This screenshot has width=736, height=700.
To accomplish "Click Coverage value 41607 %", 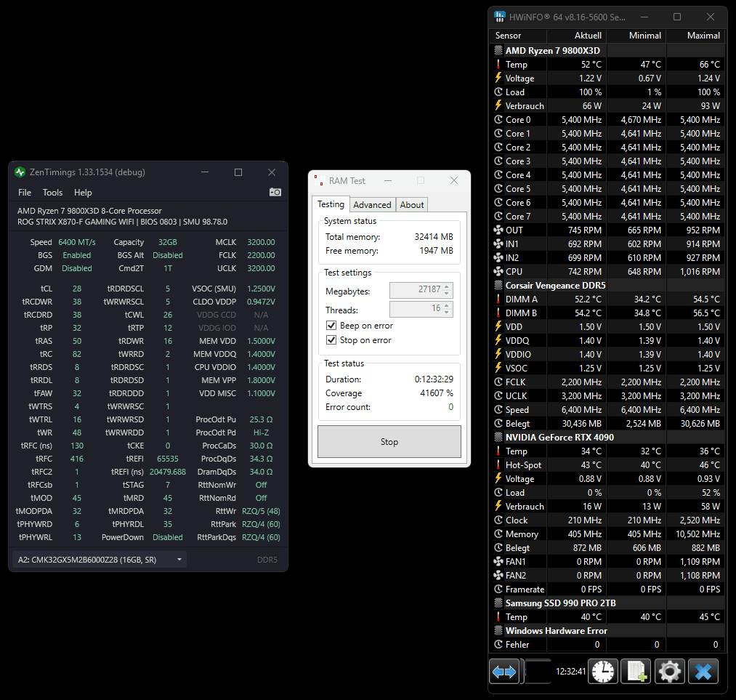I will pyautogui.click(x=437, y=393).
